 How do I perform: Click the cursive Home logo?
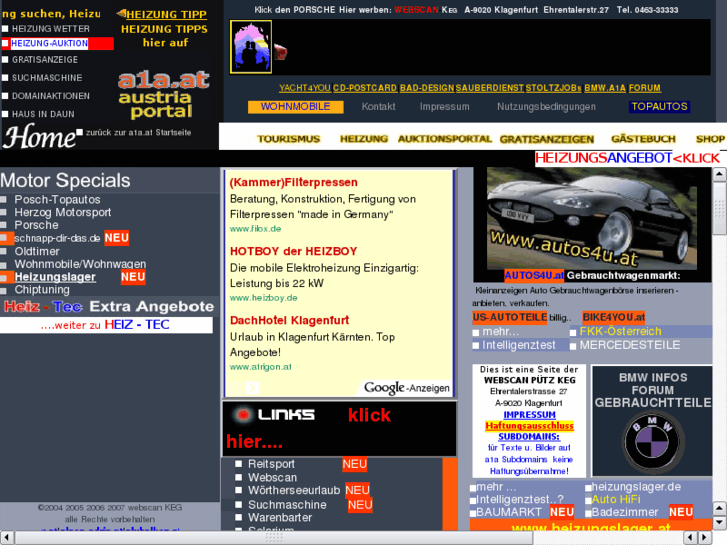point(39,136)
